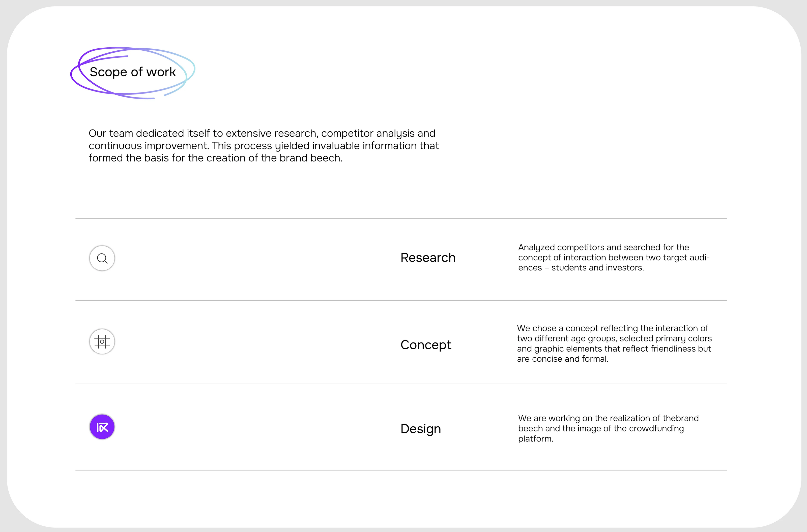
Task: Click the divider line above the Research row
Action: (401, 219)
